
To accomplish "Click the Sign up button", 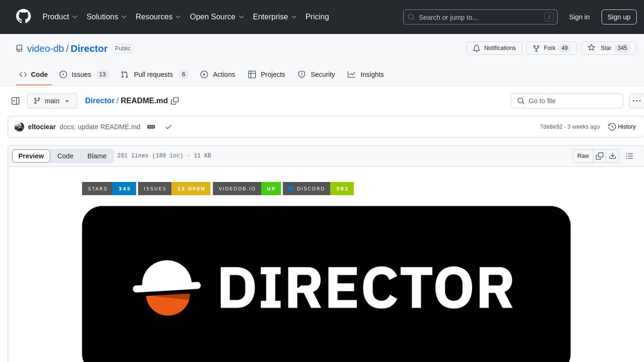I will coord(619,17).
